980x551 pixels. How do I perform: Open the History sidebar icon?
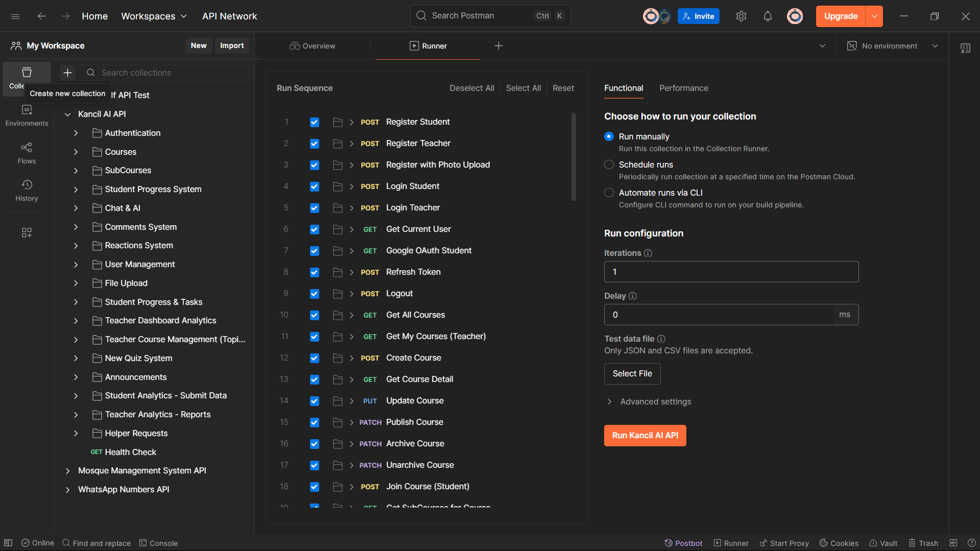coord(27,190)
